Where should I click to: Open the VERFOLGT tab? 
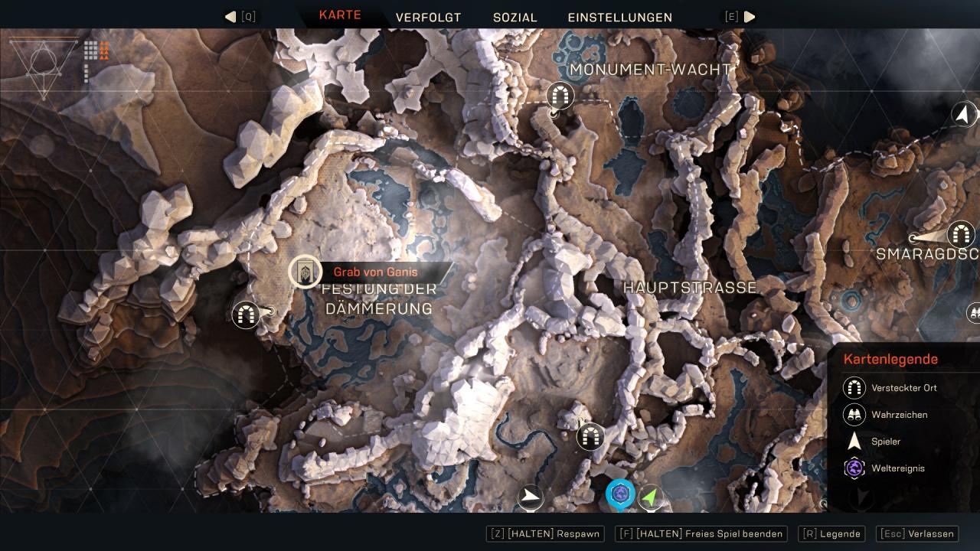pyautogui.click(x=428, y=17)
